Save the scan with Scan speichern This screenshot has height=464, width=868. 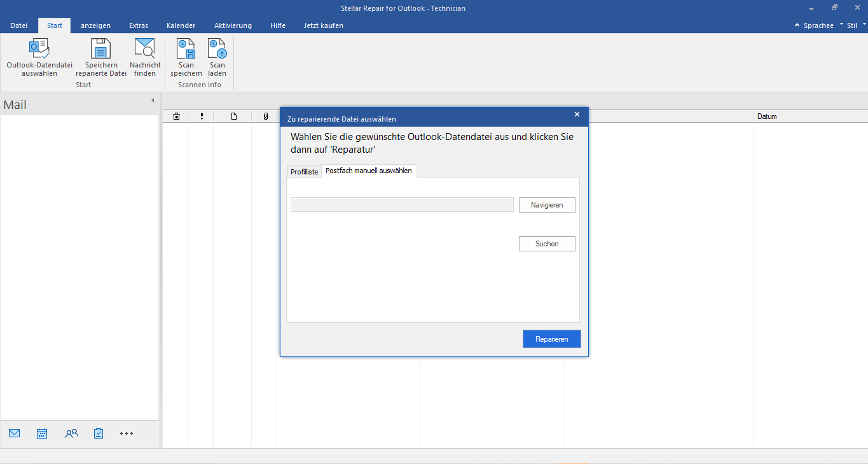coord(185,56)
